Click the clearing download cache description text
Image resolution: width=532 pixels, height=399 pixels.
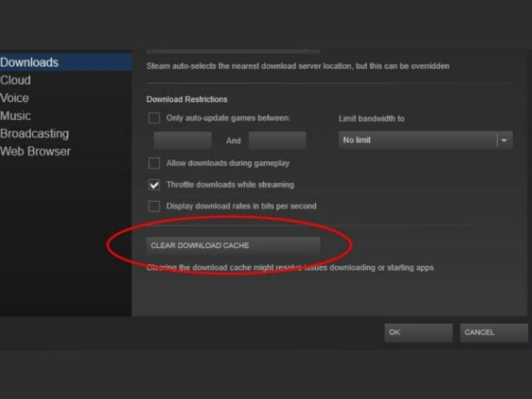(290, 267)
